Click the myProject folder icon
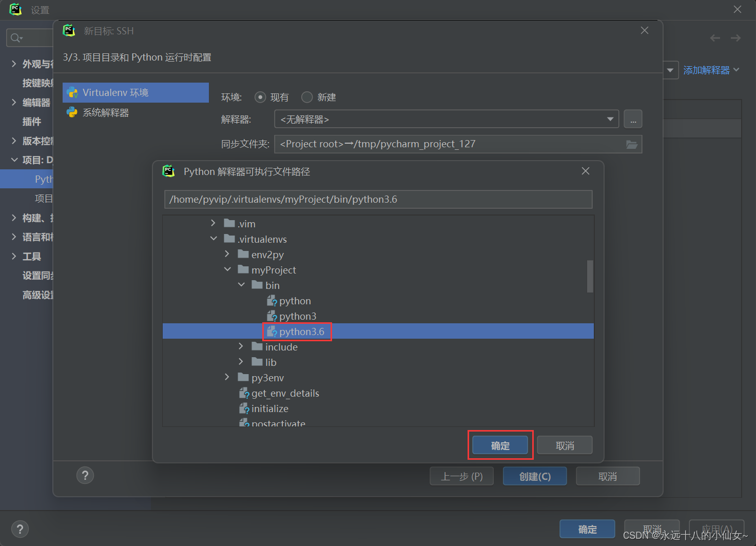This screenshot has height=546, width=756. pyautogui.click(x=243, y=269)
